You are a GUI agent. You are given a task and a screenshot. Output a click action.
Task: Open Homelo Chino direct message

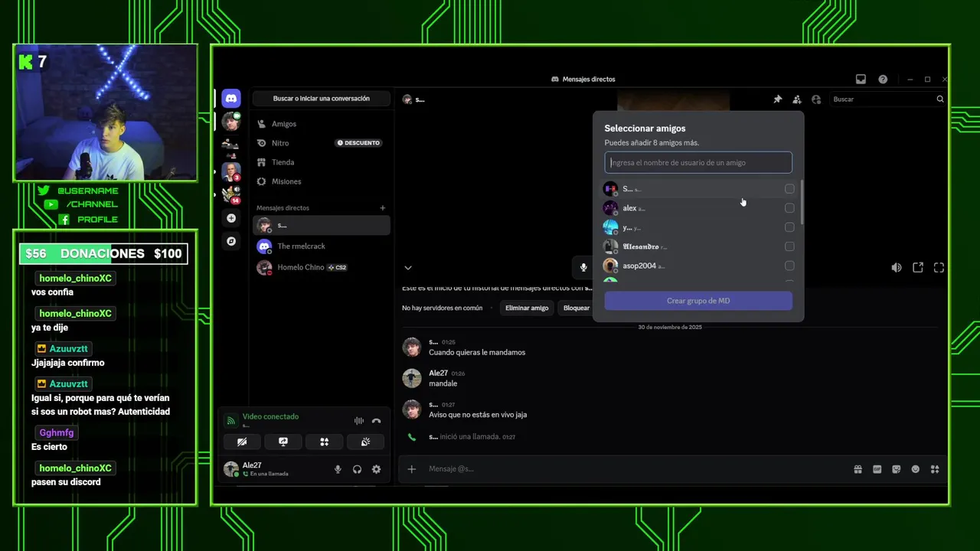pyautogui.click(x=322, y=267)
